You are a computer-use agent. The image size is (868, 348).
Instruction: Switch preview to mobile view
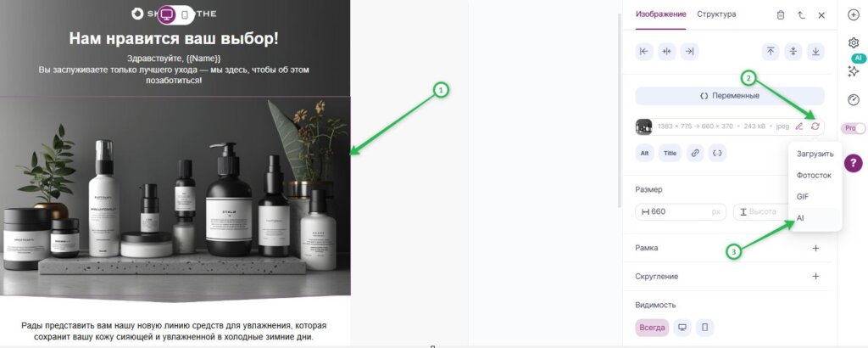[185, 15]
